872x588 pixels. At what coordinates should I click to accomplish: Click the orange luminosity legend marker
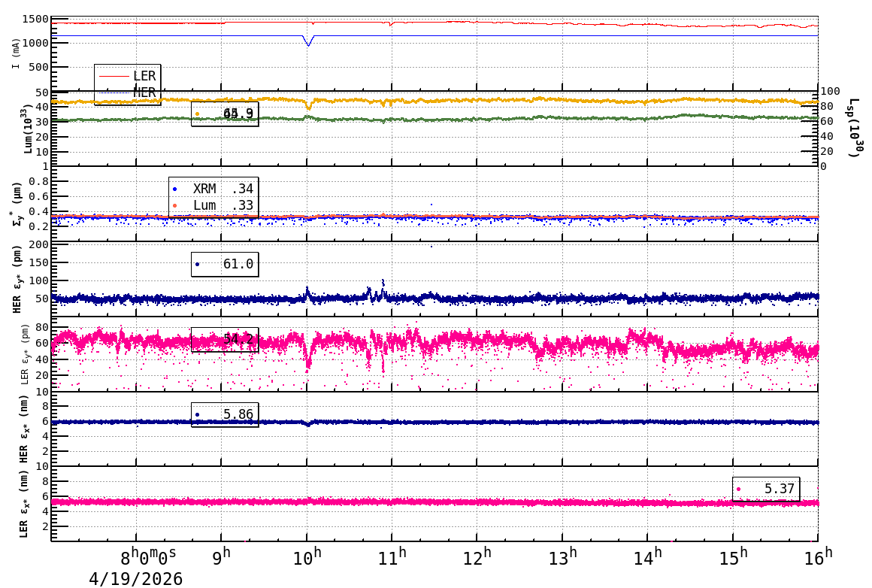[197, 114]
